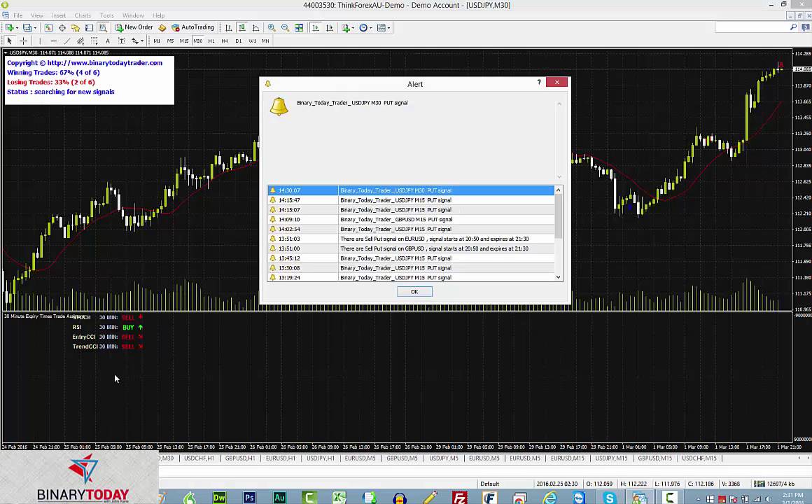Close the Alert dialog
The height and width of the screenshot is (504, 812).
(x=556, y=82)
